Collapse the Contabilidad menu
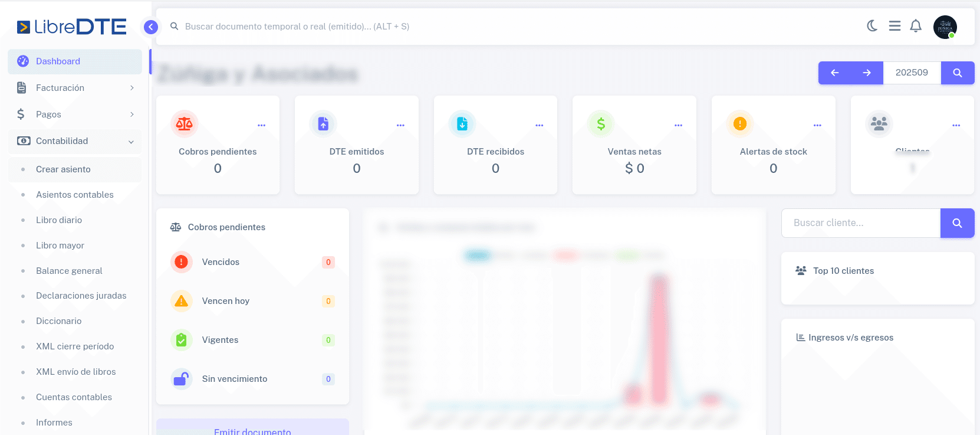This screenshot has width=980, height=435. (x=75, y=141)
